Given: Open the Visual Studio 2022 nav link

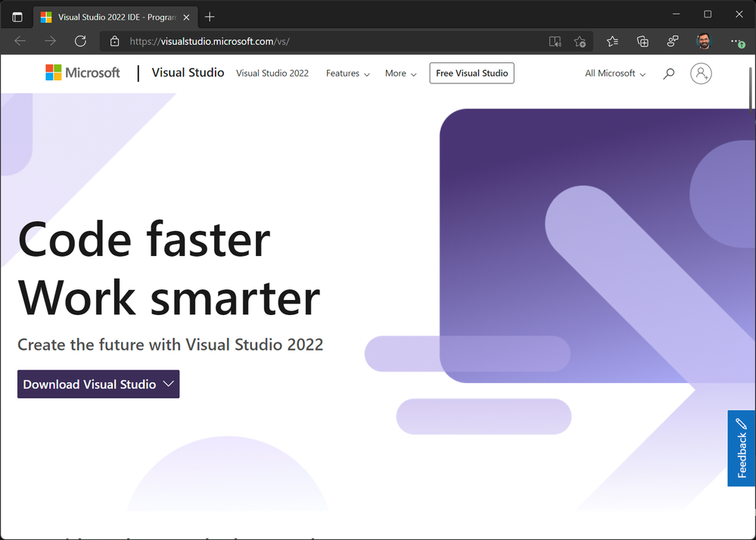Looking at the screenshot, I should pos(272,73).
